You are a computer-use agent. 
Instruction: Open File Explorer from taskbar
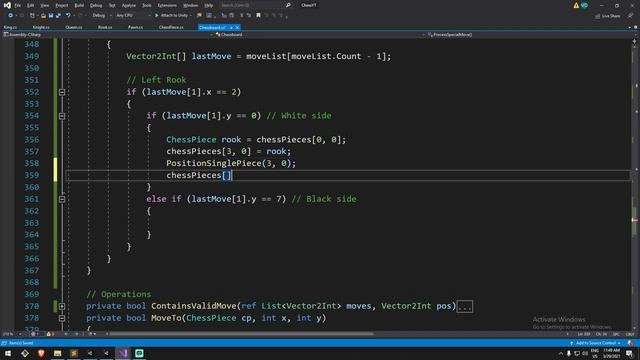[58, 353]
